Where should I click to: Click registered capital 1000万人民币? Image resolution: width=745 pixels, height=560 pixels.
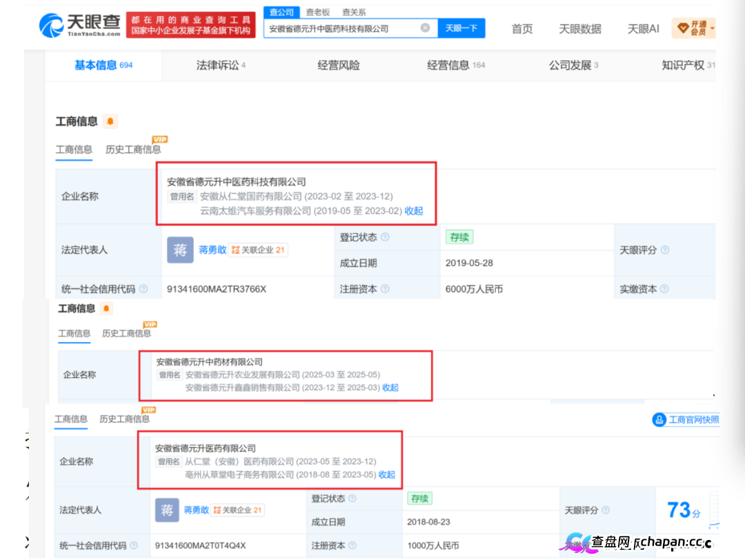433,546
